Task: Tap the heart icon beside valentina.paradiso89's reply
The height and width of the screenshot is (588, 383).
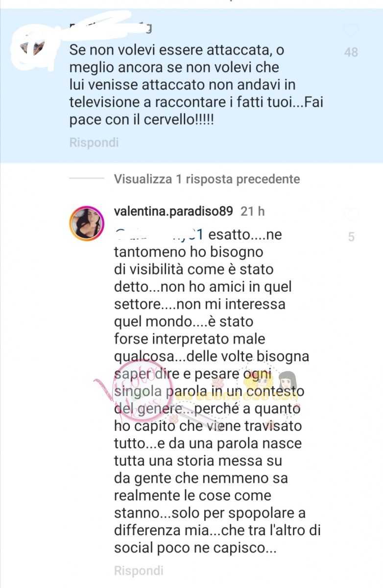Action: pos(351,215)
